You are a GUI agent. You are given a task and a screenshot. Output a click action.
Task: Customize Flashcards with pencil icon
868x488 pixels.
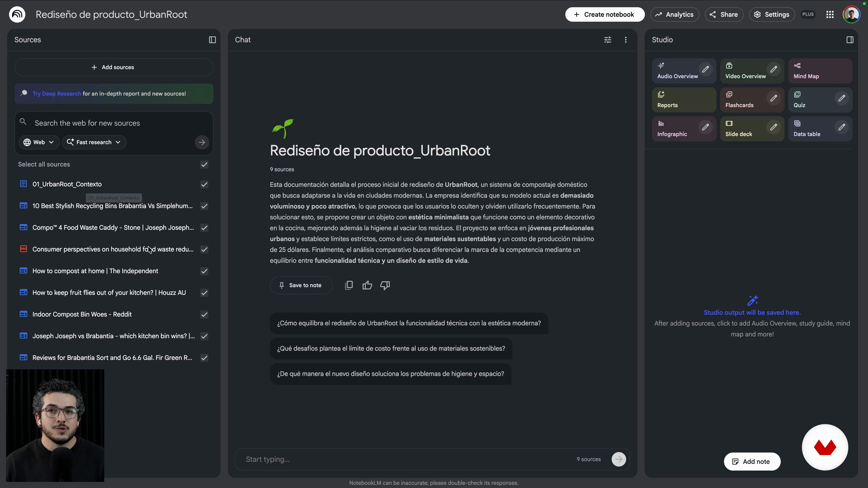click(773, 98)
